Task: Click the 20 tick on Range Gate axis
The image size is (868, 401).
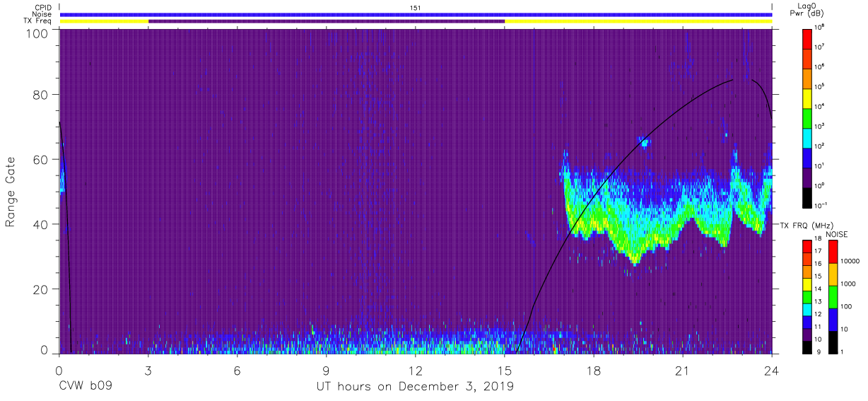Action: coord(40,289)
